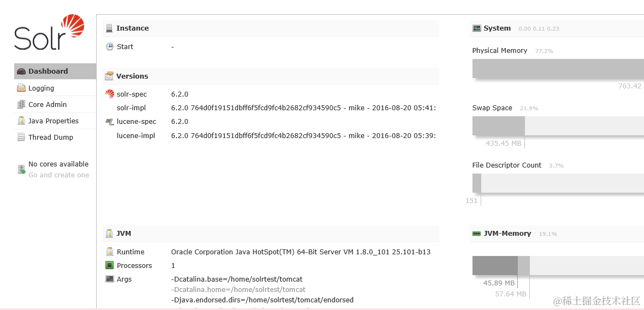This screenshot has height=310, width=644.
Task: Click the Thread Dump stack icon
Action: [21, 137]
